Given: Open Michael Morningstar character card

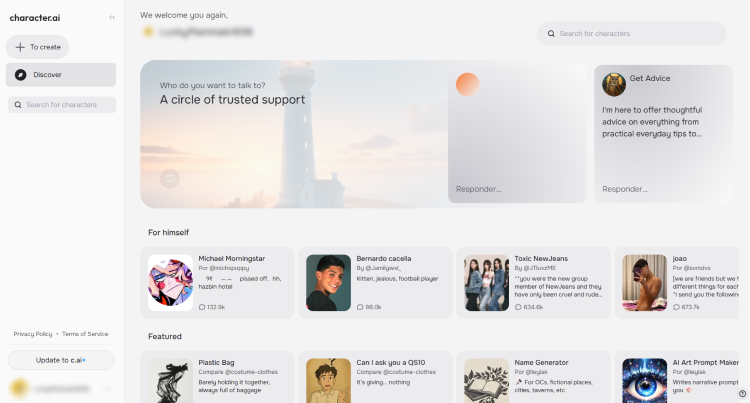Looking at the screenshot, I should 217,283.
